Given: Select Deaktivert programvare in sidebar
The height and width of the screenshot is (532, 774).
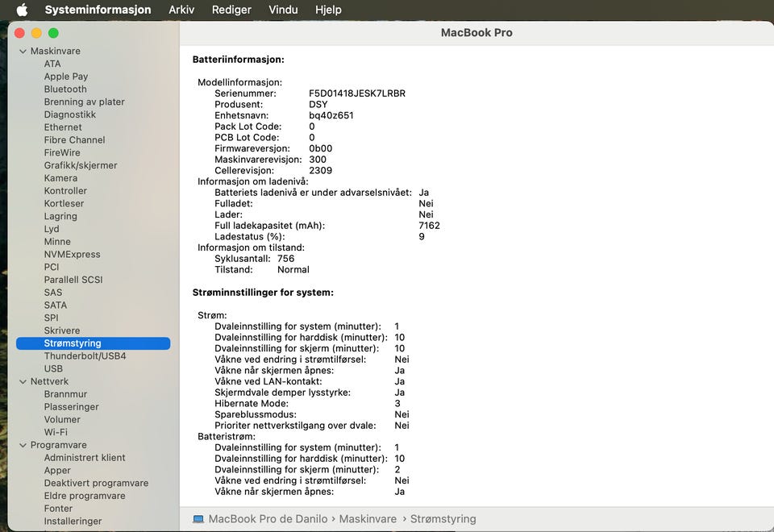Looking at the screenshot, I should [96, 483].
